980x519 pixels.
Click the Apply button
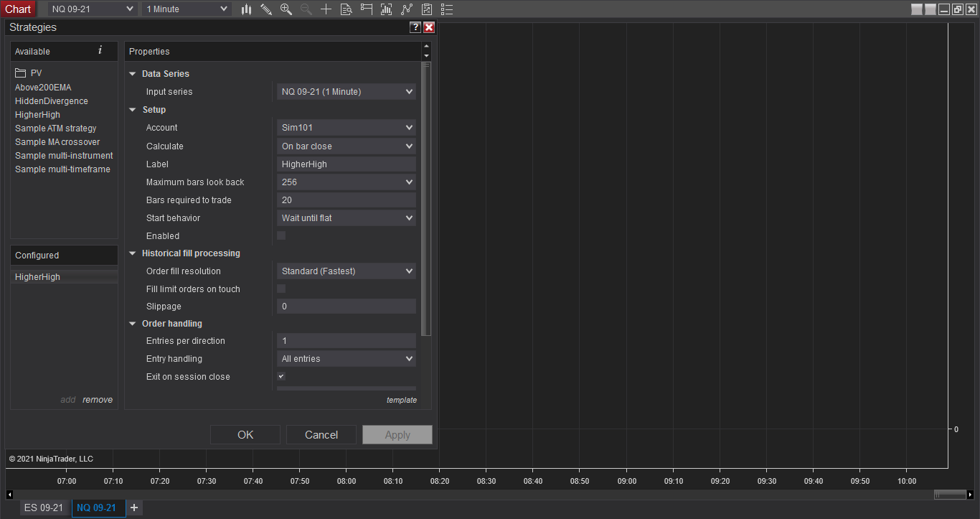click(x=397, y=434)
